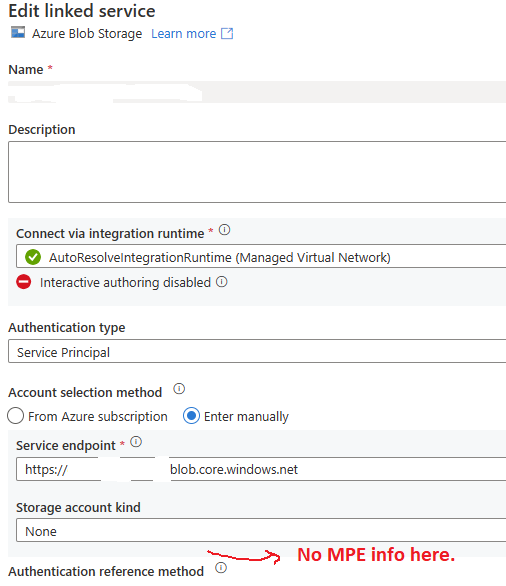Click the Name input field

pyautogui.click(x=257, y=92)
